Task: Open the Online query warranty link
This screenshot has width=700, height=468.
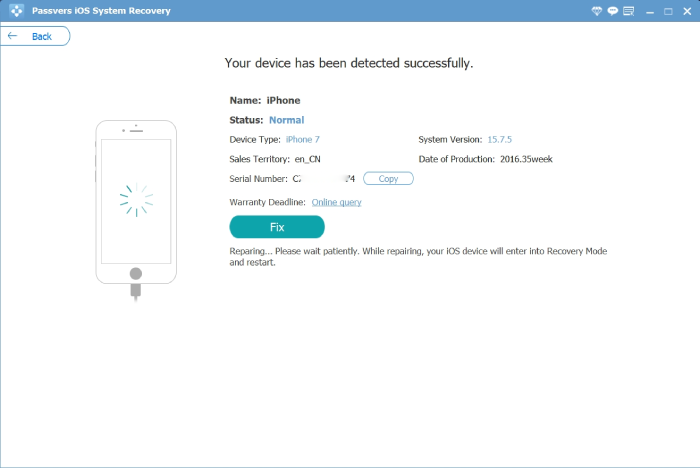Action: (337, 202)
